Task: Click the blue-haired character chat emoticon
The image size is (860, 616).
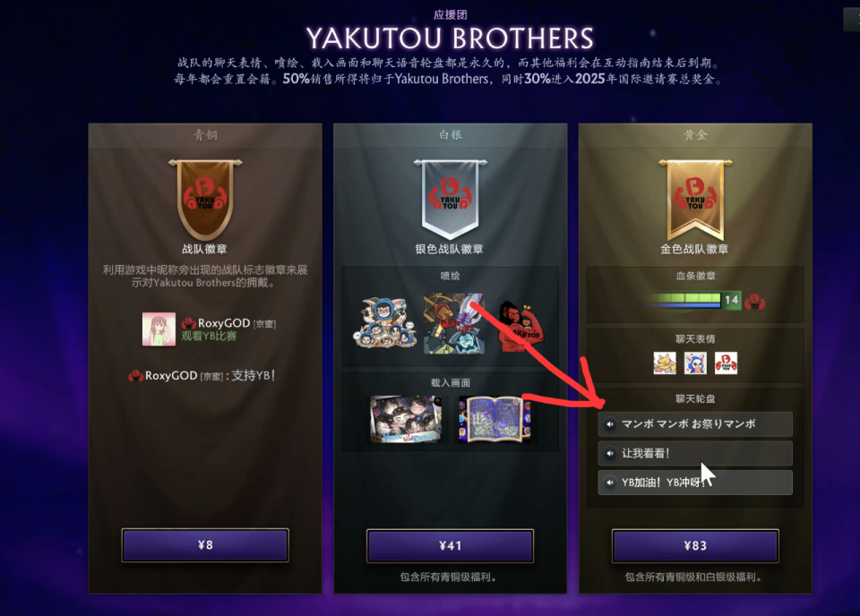Action: click(x=695, y=364)
